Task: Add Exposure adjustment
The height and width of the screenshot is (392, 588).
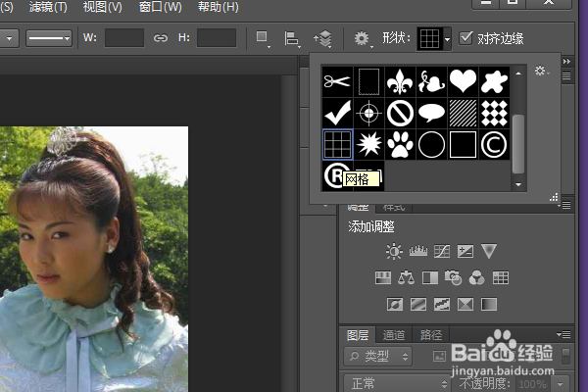Action: click(x=465, y=251)
